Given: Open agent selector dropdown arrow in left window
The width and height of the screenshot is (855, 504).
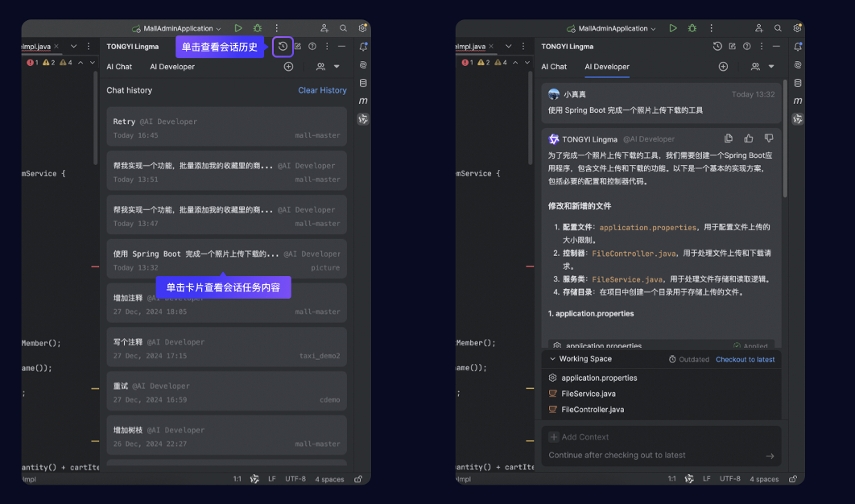Looking at the screenshot, I should pyautogui.click(x=337, y=67).
